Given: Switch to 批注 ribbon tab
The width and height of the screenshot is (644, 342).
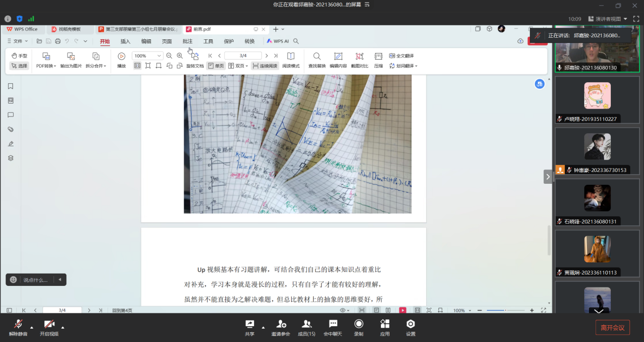Looking at the screenshot, I should [x=188, y=41].
